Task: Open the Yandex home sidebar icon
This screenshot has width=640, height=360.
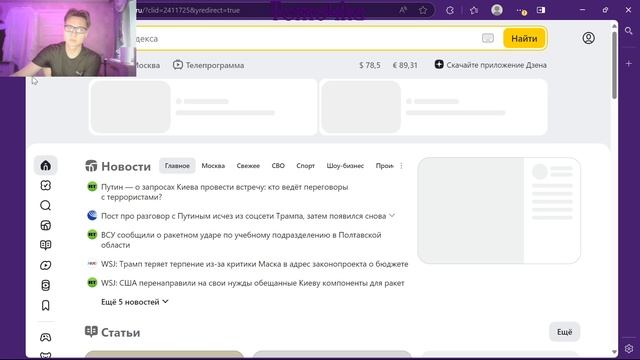Action: pos(46,165)
